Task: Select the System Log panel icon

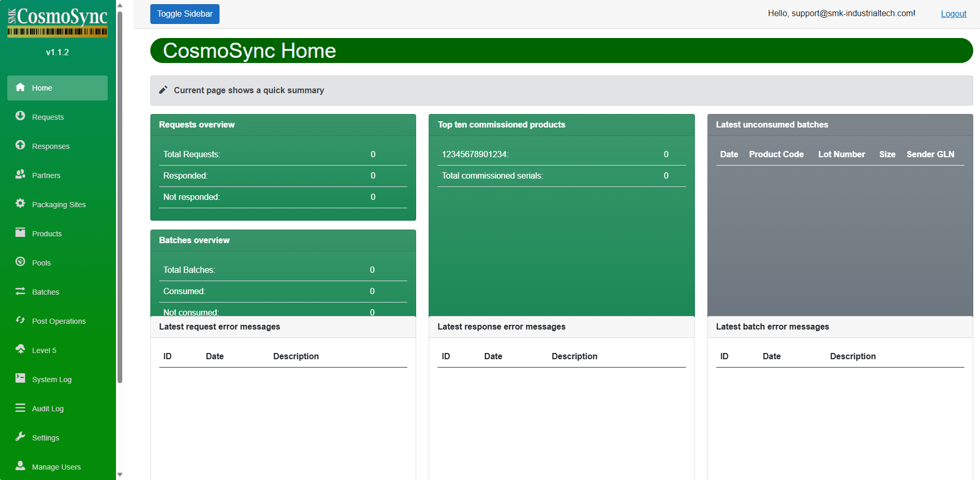Action: pyautogui.click(x=20, y=379)
